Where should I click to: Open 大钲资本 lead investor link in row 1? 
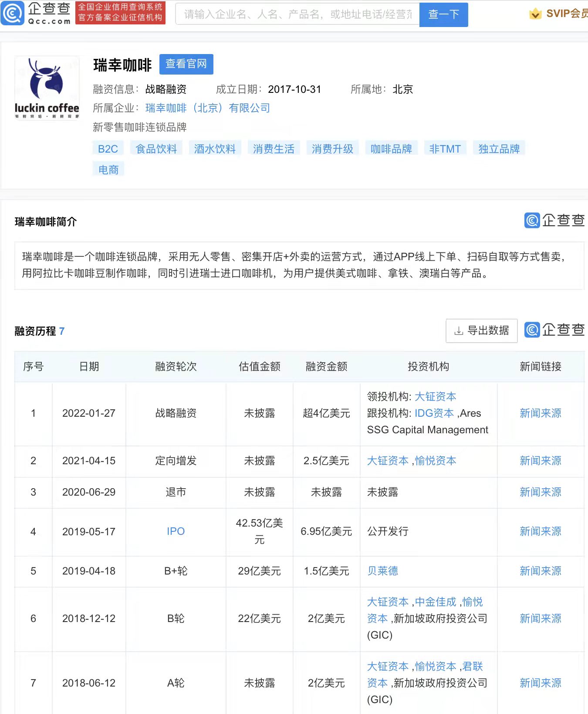click(435, 397)
